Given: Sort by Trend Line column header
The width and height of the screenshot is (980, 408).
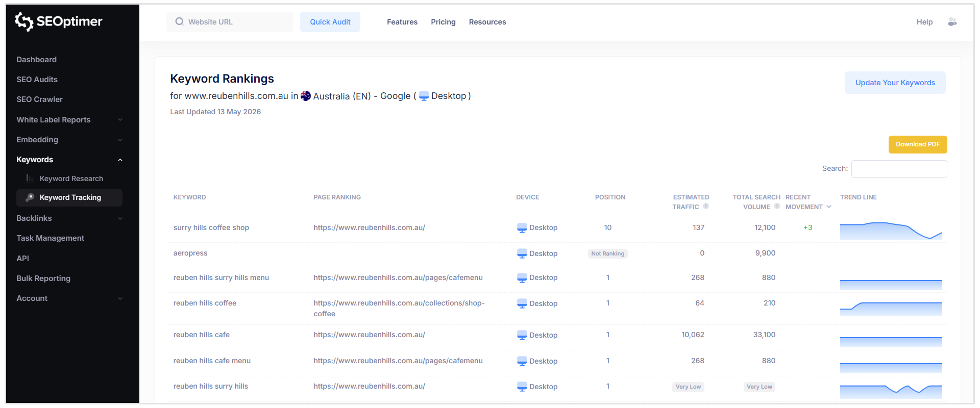Looking at the screenshot, I should 859,197.
